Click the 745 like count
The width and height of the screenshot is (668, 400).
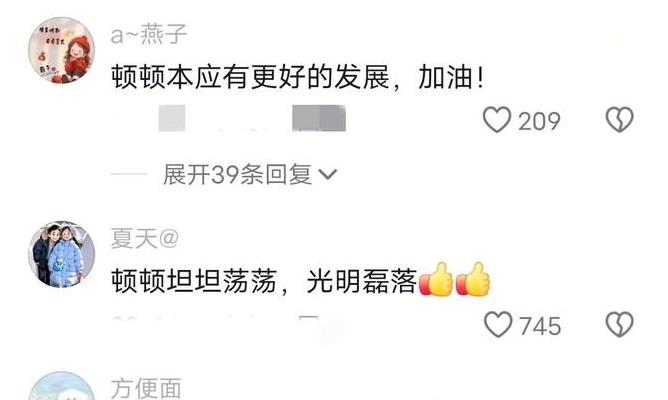pyautogui.click(x=540, y=326)
